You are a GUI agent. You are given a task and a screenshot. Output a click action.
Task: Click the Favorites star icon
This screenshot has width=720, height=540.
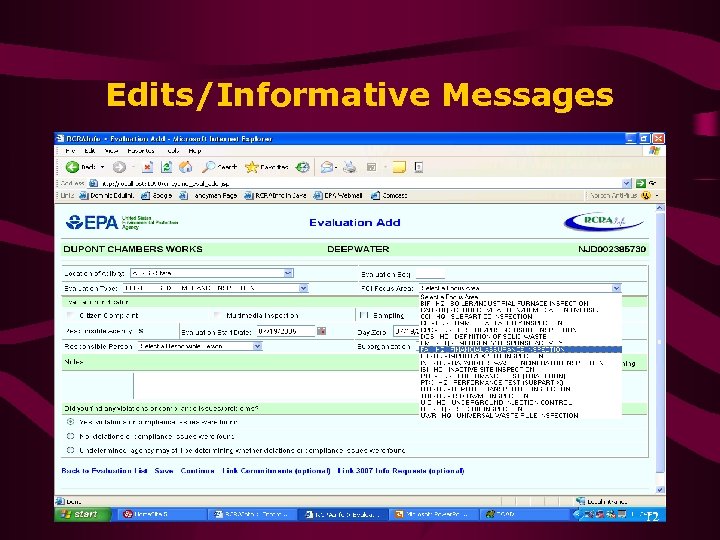coord(251,167)
